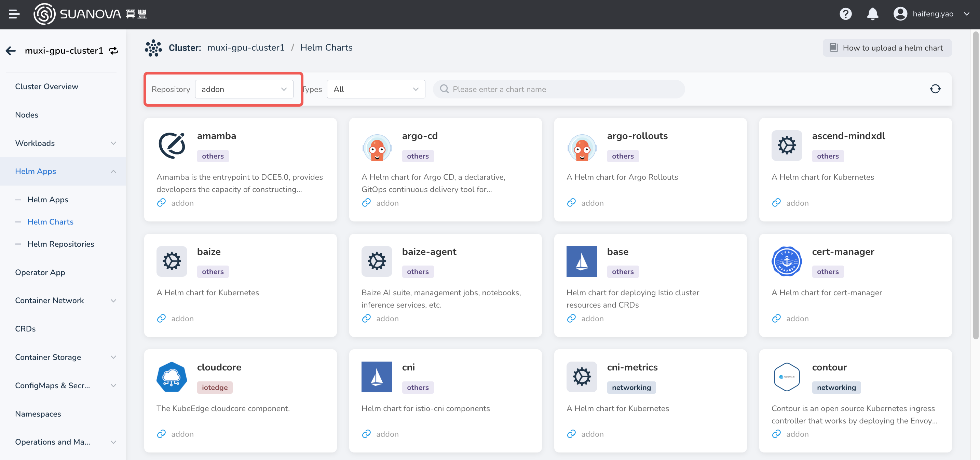Click the page vertical scrollbar
This screenshot has height=460, width=980.
976,186
